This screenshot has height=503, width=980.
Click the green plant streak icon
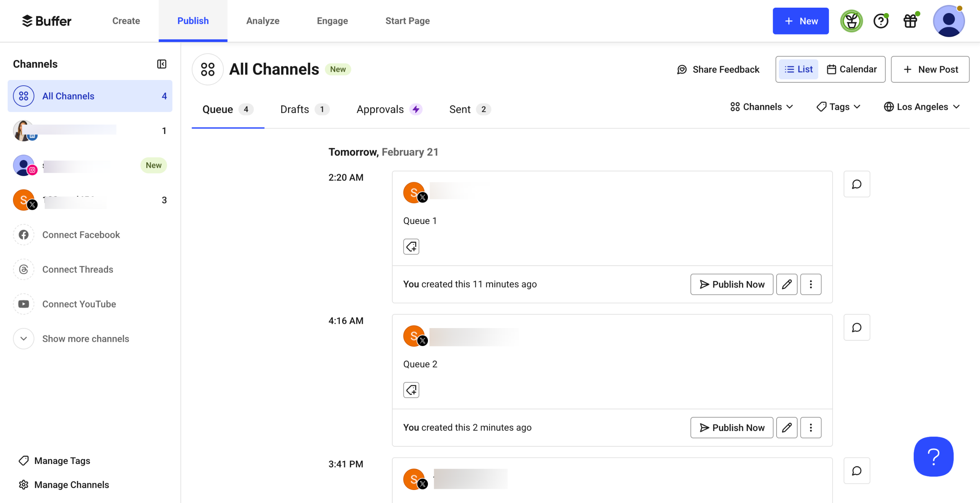pos(851,21)
